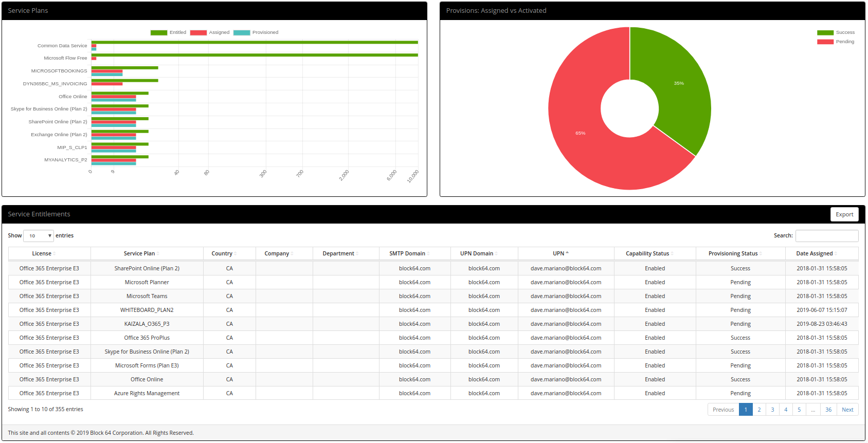Image resolution: width=868 pixels, height=443 pixels.
Task: Go to the Previous page
Action: [x=723, y=410]
